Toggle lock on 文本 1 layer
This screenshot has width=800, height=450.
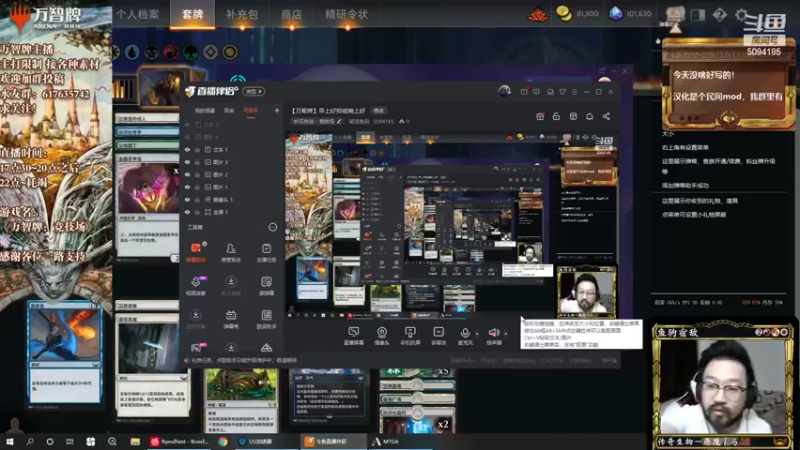(x=197, y=149)
